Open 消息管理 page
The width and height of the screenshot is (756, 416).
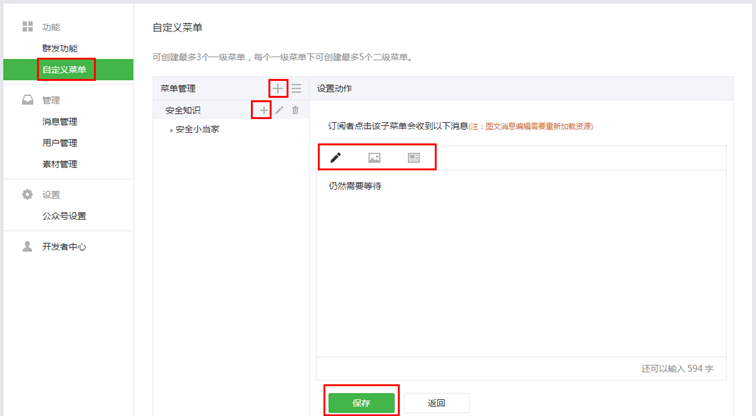60,121
